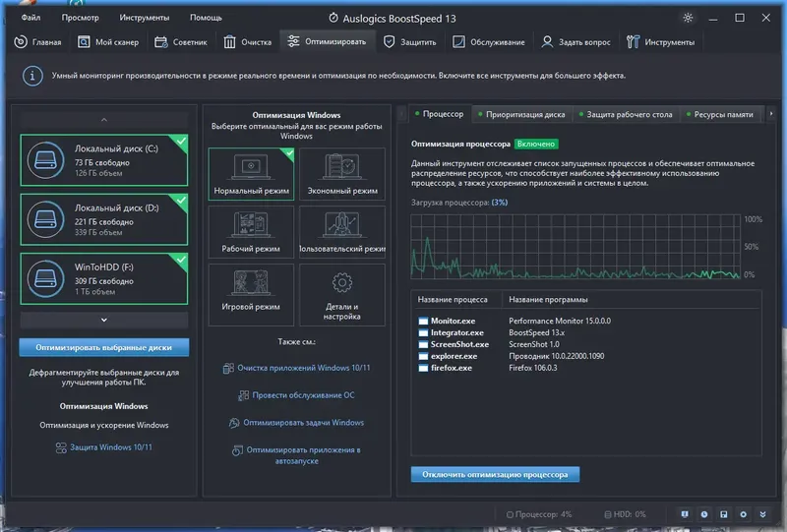Deselect Локальный диск (C:) drive
This screenshot has height=532, width=787.
pos(104,160)
